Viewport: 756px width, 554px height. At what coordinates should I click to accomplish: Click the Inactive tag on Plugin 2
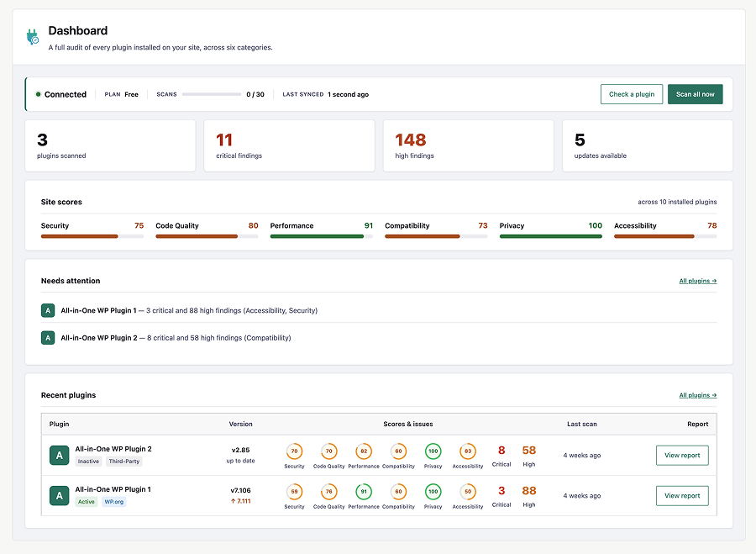tap(88, 462)
